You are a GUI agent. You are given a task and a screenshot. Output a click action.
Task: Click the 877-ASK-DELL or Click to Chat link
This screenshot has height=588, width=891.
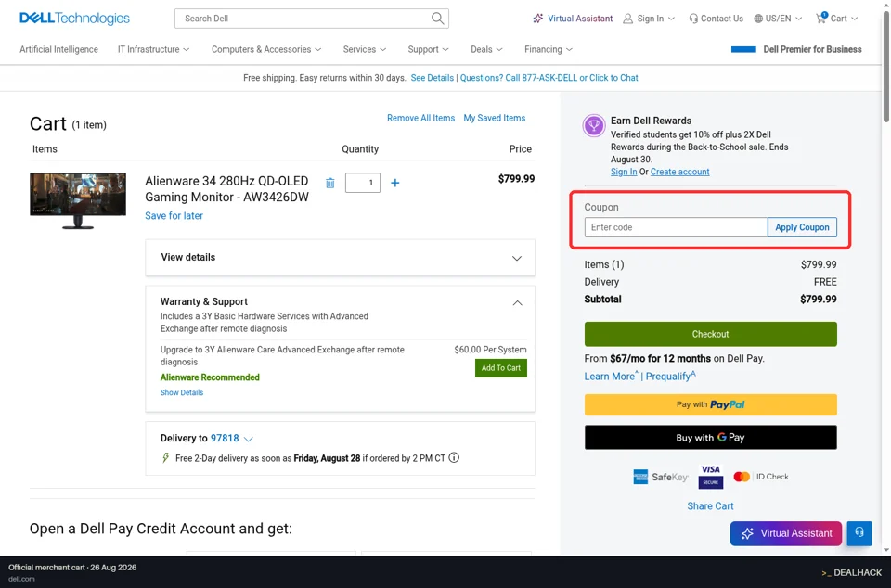(x=549, y=78)
